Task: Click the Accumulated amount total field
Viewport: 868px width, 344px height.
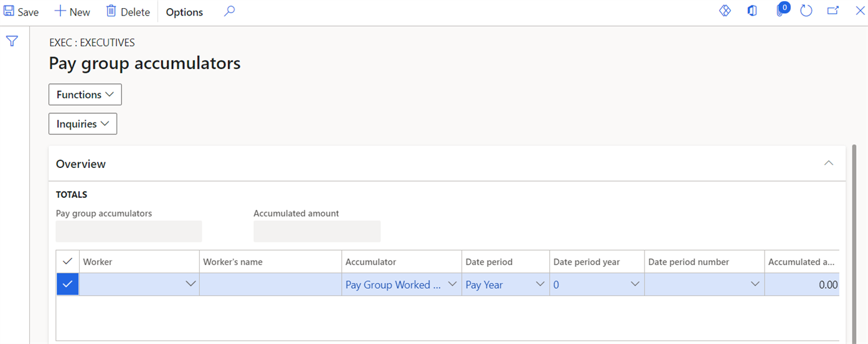Action: coord(317,231)
